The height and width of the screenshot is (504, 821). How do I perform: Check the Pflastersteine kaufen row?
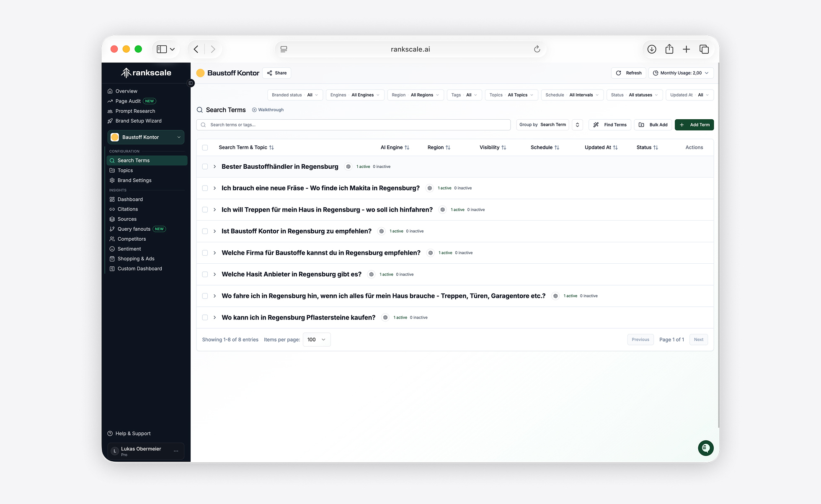pyautogui.click(x=205, y=317)
